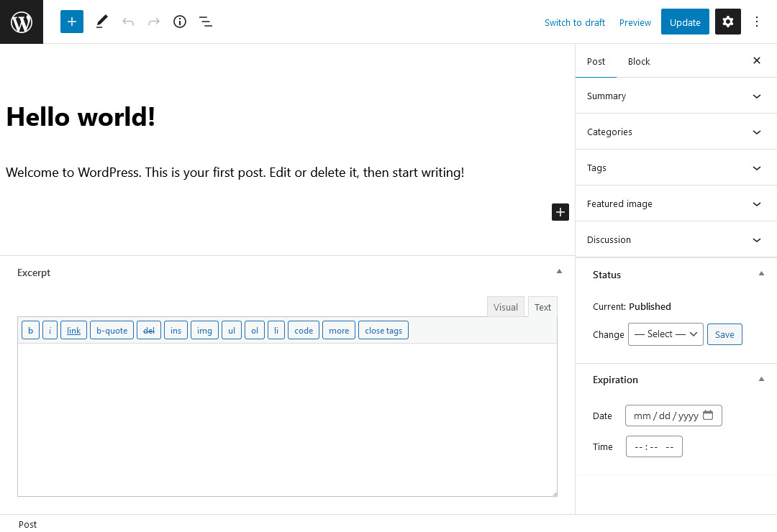Switch excerpt editor to Visual tab
This screenshot has width=777, height=532.
point(505,307)
